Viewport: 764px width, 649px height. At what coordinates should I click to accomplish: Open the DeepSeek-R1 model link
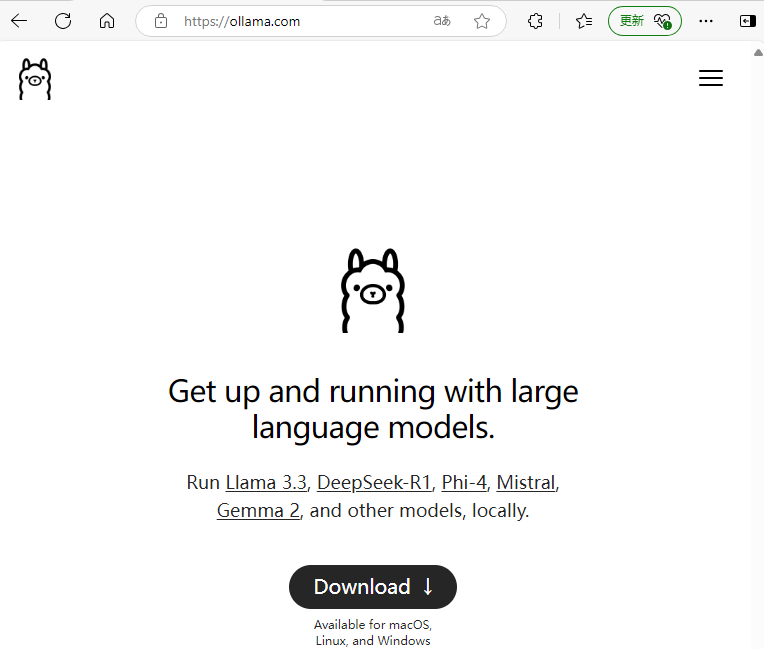coord(374,483)
